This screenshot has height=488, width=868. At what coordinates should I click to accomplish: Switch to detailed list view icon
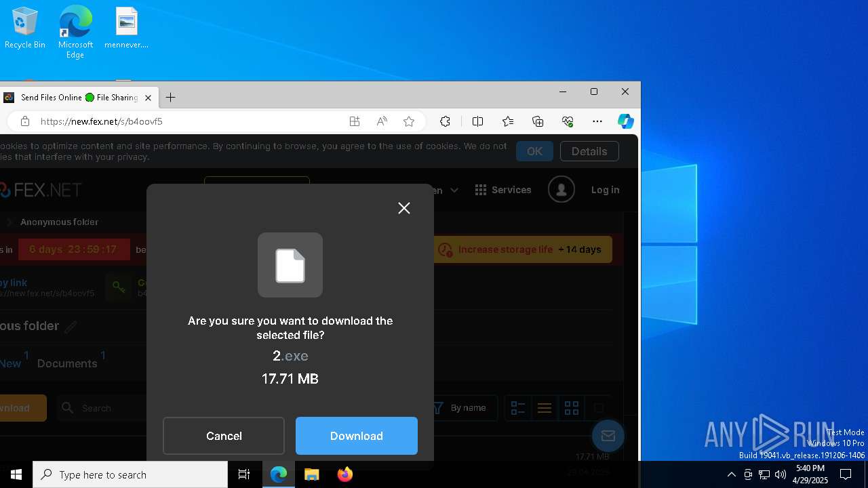(518, 408)
